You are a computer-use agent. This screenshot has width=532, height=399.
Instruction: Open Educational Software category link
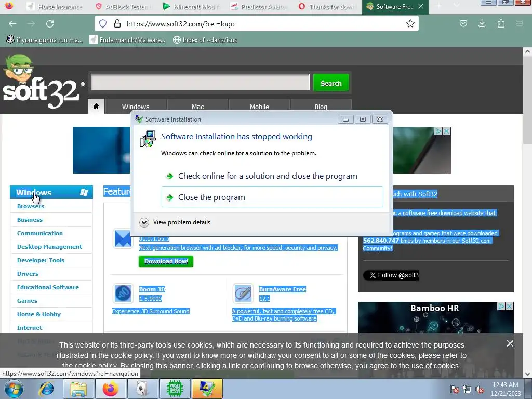click(48, 287)
